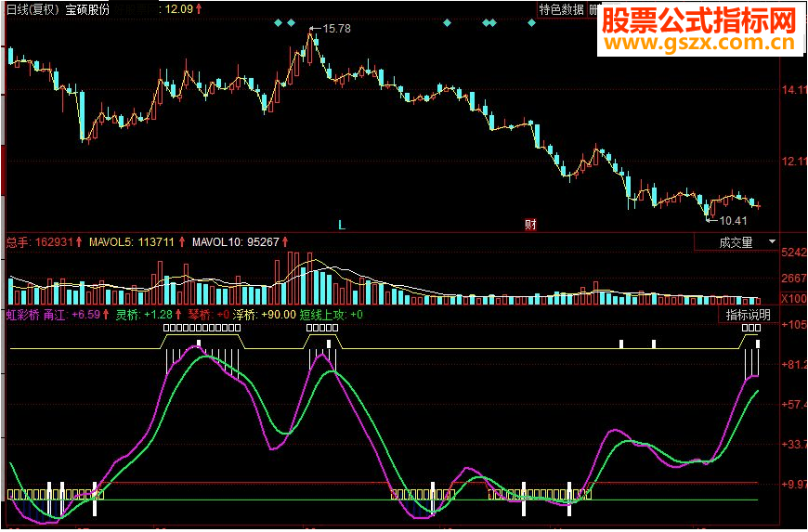Click the red arrow after 甬江 +6.59
This screenshot has width=808, height=532.
pos(106,315)
